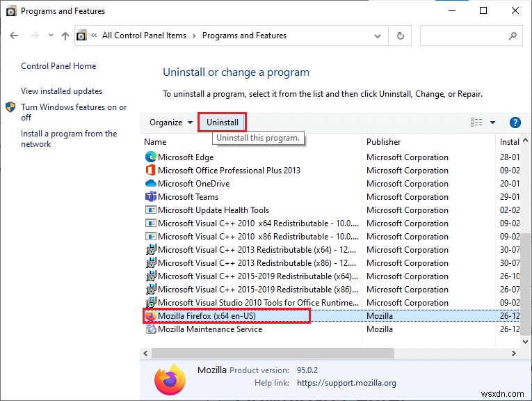The height and width of the screenshot is (401, 532).
Task: Click the Programs and Features title bar icon
Action: [11, 11]
